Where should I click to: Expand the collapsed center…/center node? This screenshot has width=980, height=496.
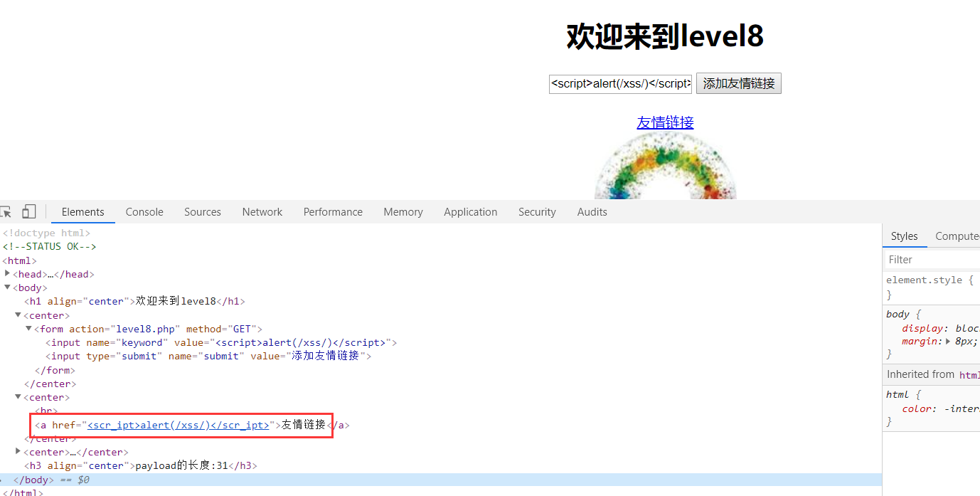[18, 452]
